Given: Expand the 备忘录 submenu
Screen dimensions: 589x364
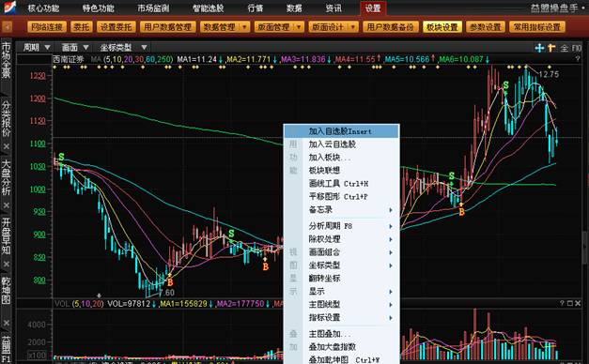Looking at the screenshot, I should tap(391, 210).
